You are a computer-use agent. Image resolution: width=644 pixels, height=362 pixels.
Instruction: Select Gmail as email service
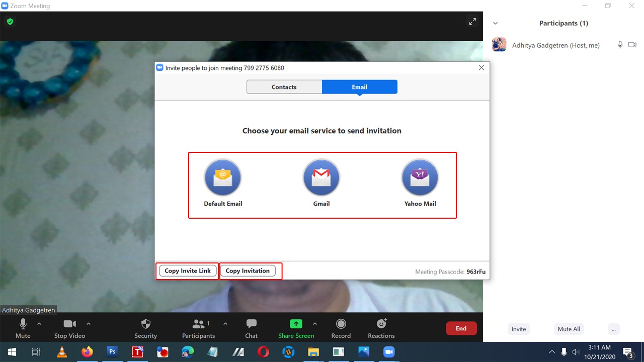(321, 177)
